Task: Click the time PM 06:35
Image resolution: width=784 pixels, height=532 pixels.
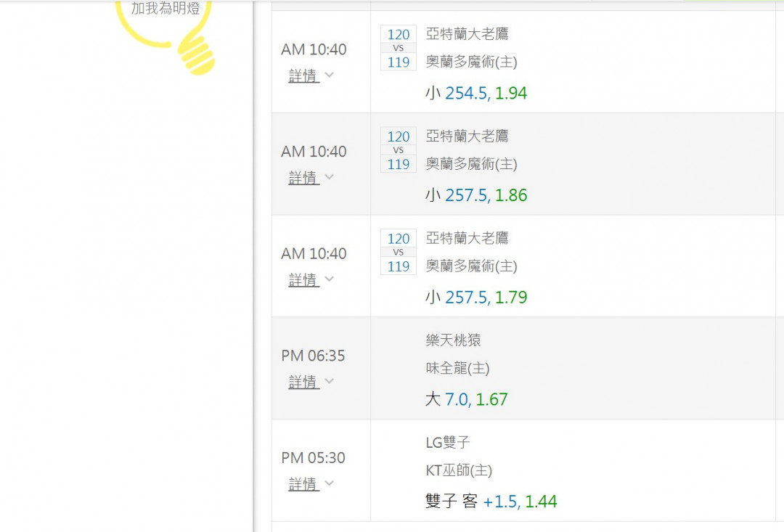Action: click(x=313, y=356)
